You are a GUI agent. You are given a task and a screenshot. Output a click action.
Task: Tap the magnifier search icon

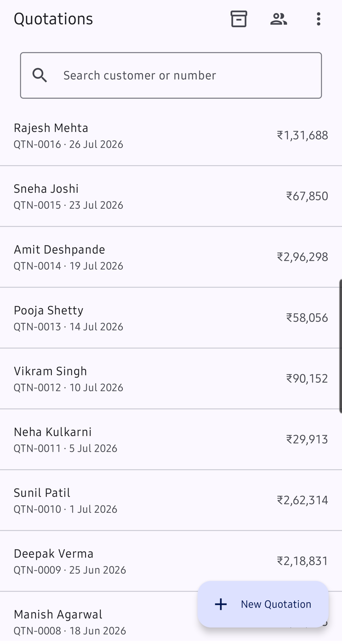(40, 75)
